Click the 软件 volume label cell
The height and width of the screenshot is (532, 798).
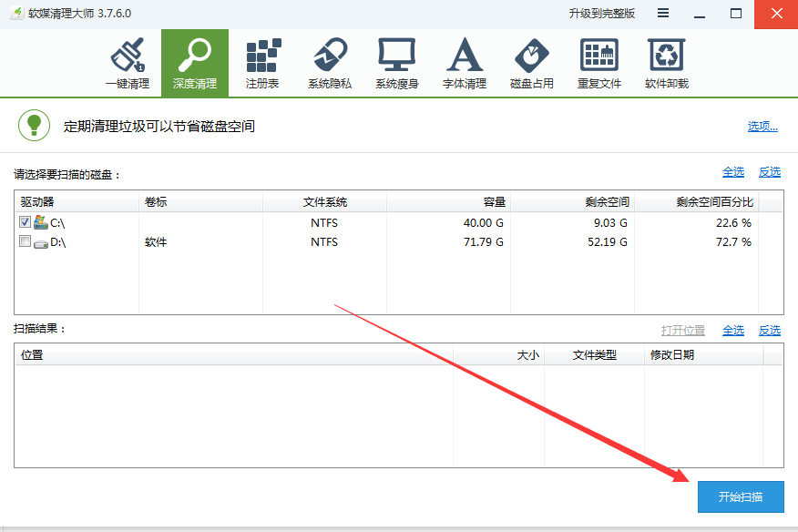(x=156, y=242)
